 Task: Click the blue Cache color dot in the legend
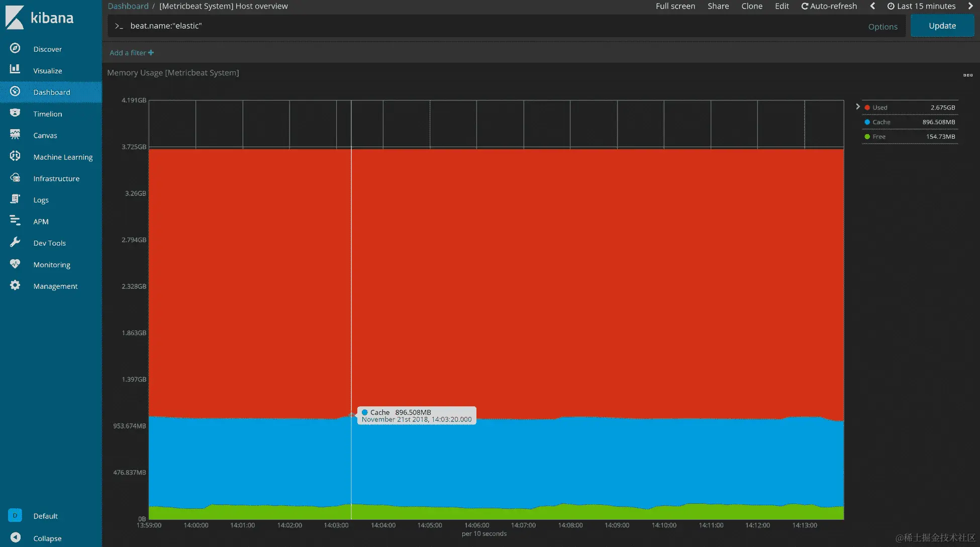click(867, 122)
